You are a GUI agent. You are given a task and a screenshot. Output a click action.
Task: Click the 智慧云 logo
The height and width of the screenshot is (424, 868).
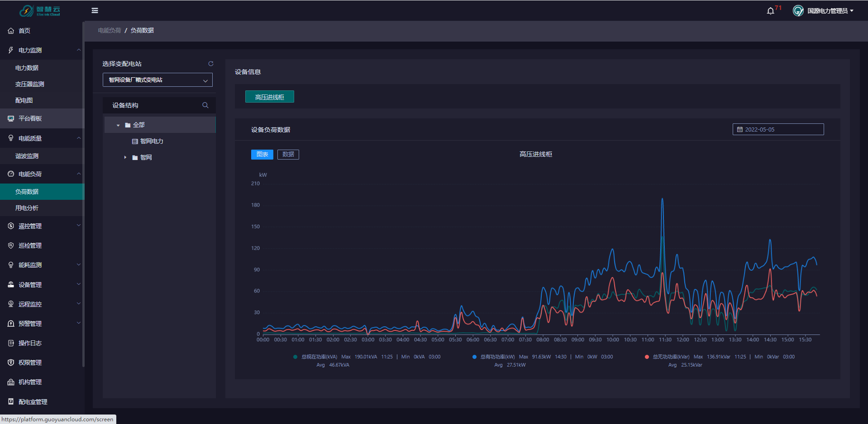(x=40, y=10)
